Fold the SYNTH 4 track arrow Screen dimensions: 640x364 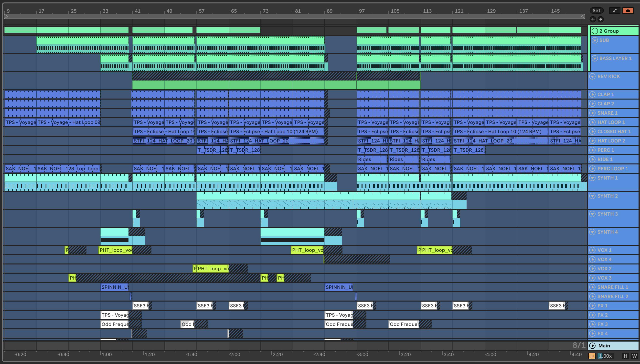592,232
